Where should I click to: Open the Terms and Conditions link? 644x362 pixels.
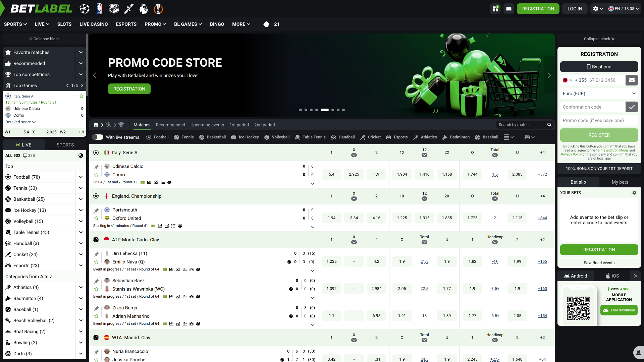coord(612,150)
